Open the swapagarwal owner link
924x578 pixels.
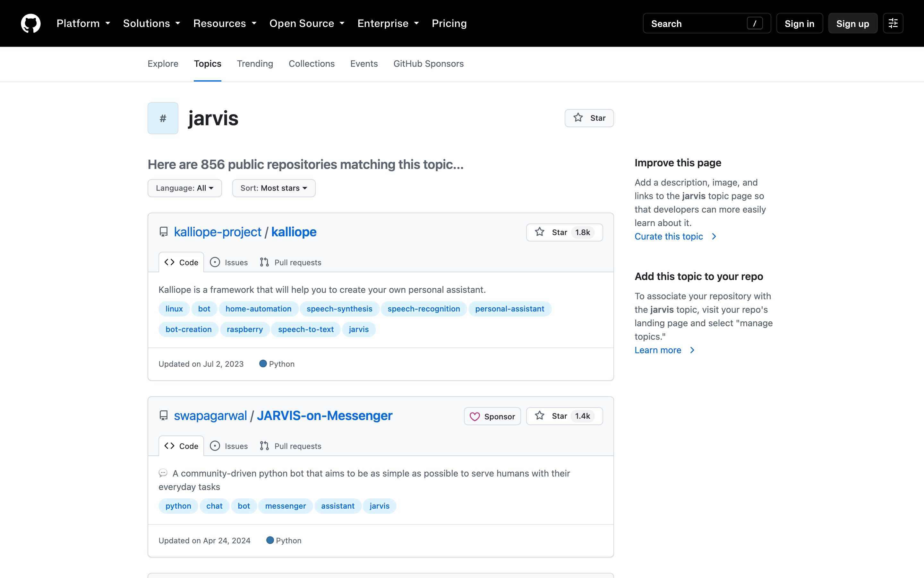(x=210, y=416)
